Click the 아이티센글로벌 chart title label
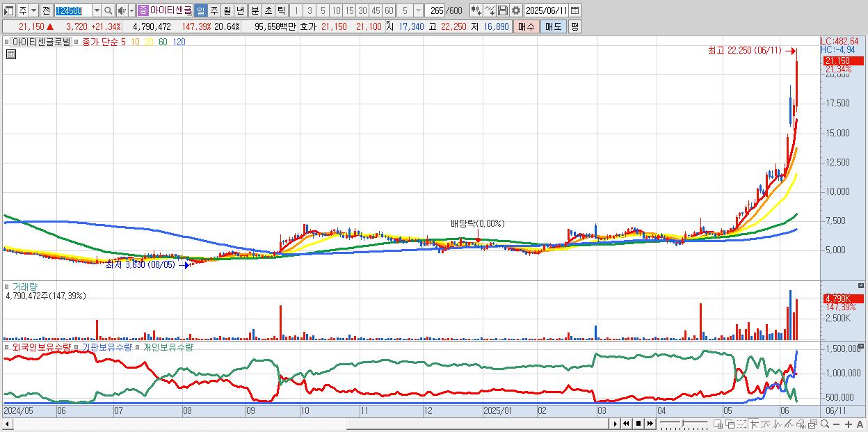 click(x=41, y=42)
